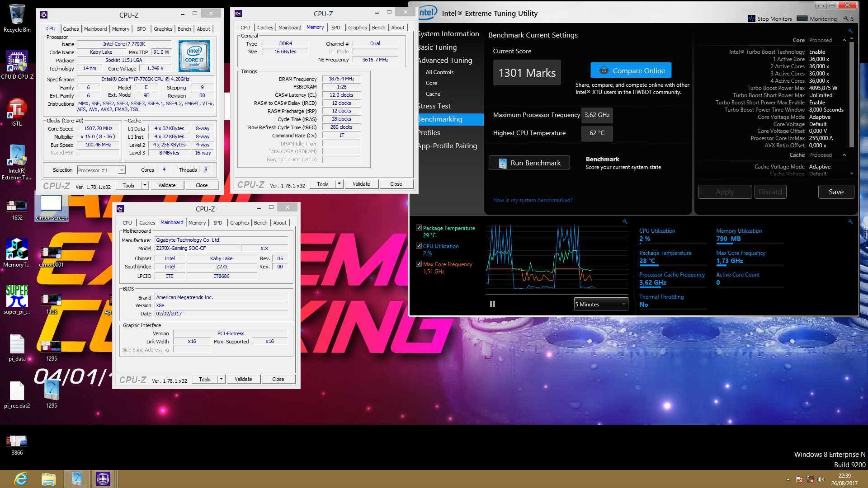Open the Recycle Bin desktop icon
This screenshot has height=488, width=868.
pos(17,18)
